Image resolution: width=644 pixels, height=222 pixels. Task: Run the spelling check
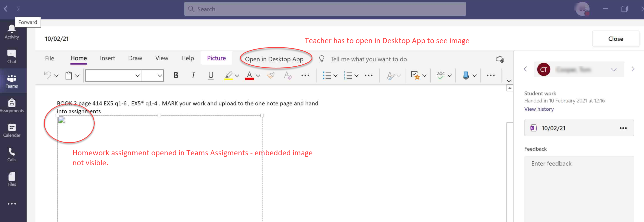point(441,75)
